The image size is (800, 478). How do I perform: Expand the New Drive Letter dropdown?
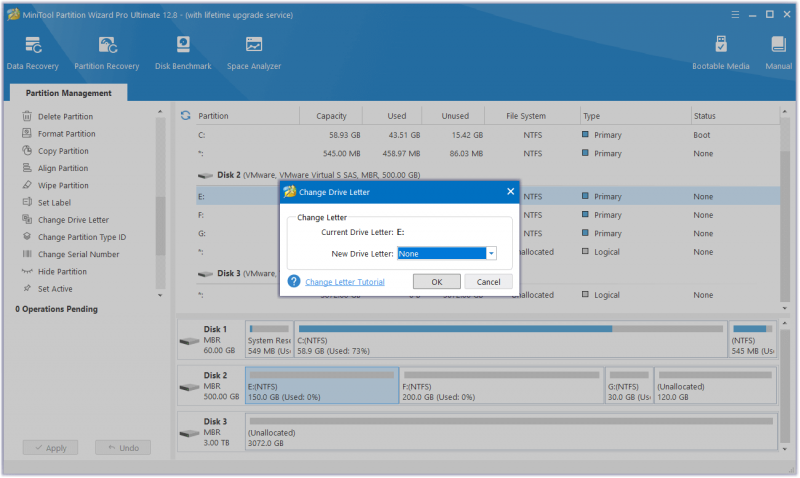click(491, 254)
